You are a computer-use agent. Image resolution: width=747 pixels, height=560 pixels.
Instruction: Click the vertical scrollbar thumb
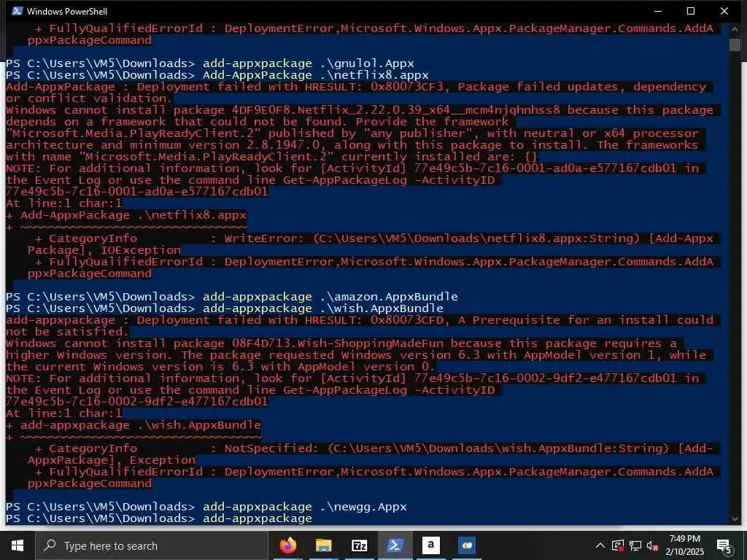[735, 44]
